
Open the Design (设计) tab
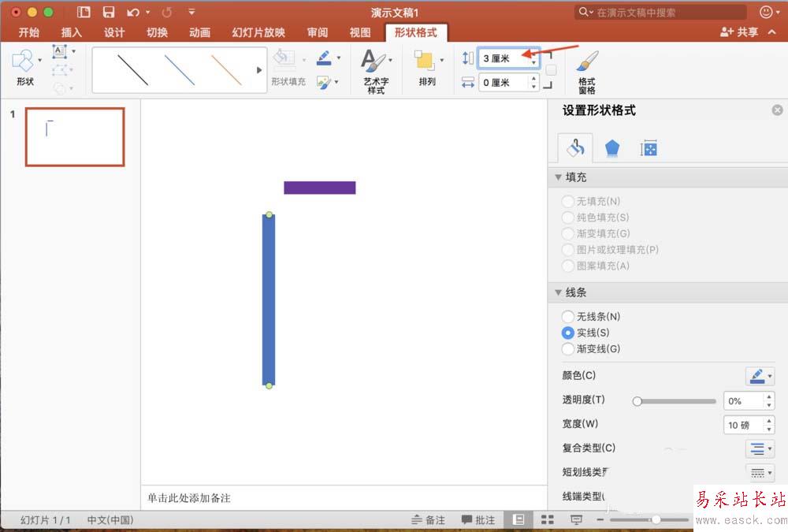click(x=114, y=32)
